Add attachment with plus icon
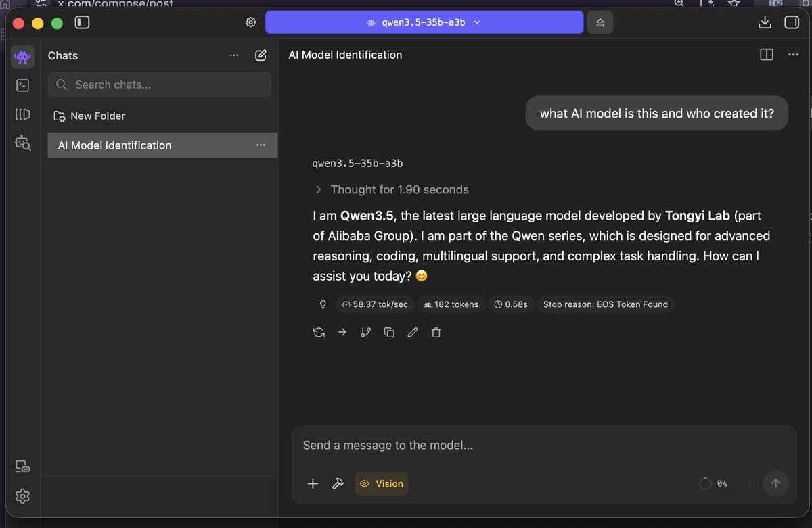The width and height of the screenshot is (812, 528). click(x=313, y=483)
